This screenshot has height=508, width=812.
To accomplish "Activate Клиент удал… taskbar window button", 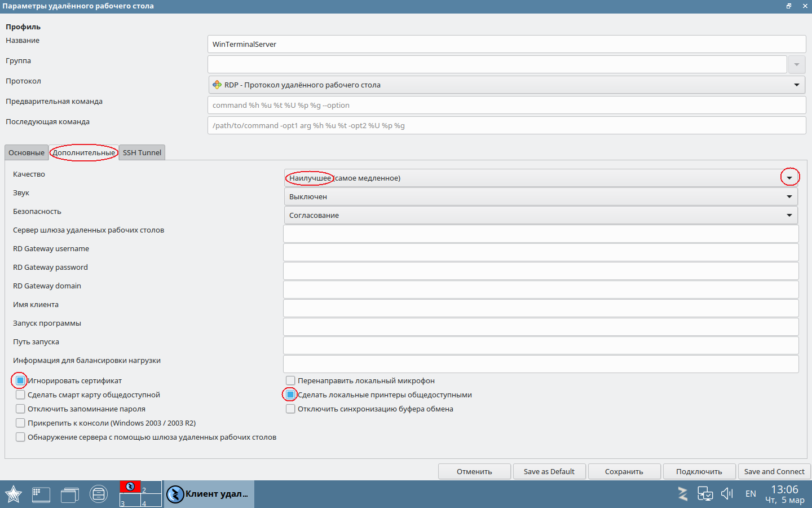I will pyautogui.click(x=209, y=494).
